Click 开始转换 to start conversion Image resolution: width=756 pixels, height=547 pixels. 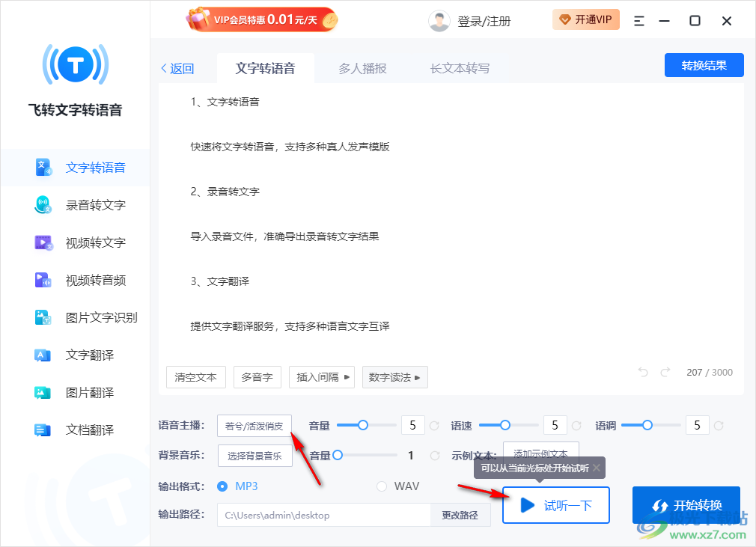point(686,505)
